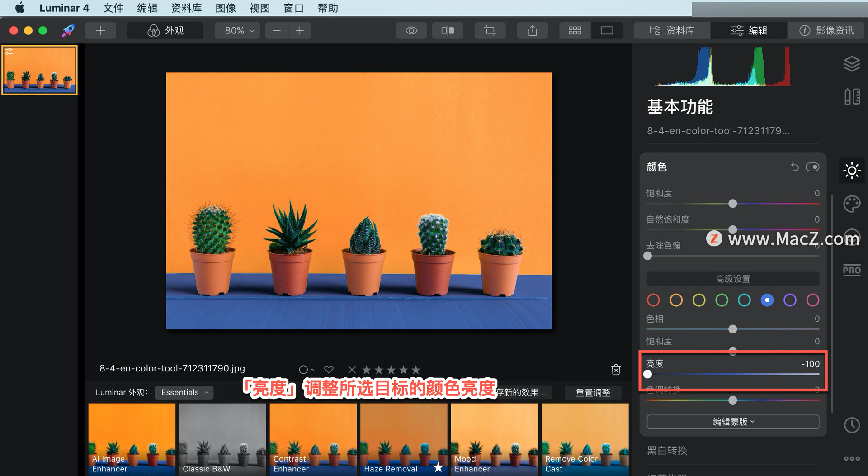Open the crop tool
The height and width of the screenshot is (476, 868).
490,30
